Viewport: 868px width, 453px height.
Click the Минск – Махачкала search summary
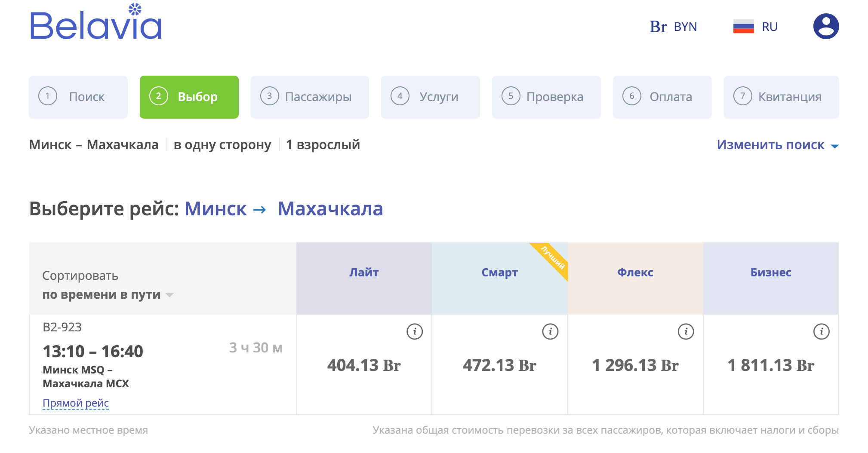click(x=94, y=145)
